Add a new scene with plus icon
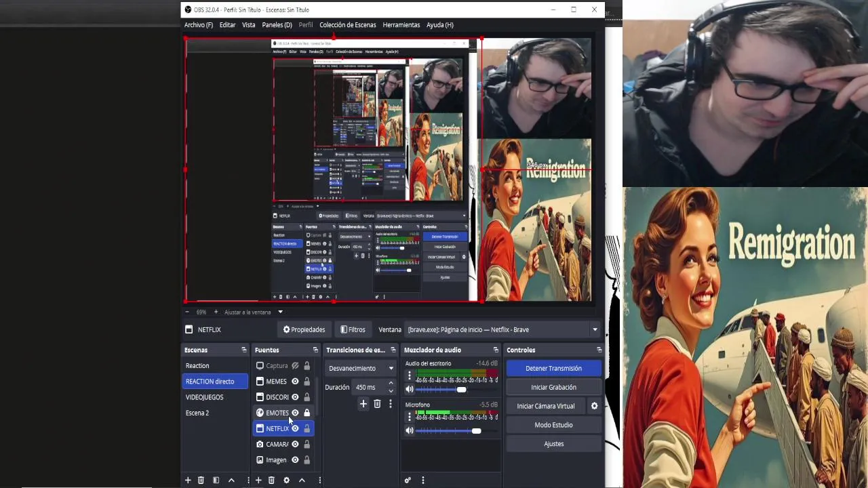Viewport: 868px width, 488px height. [x=188, y=480]
